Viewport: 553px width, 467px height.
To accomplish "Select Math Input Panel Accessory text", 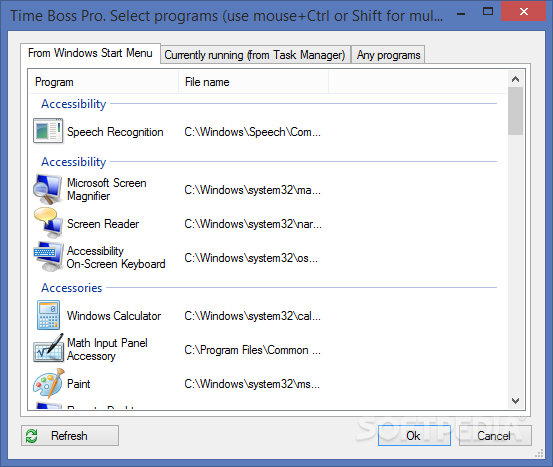I will pos(107,349).
